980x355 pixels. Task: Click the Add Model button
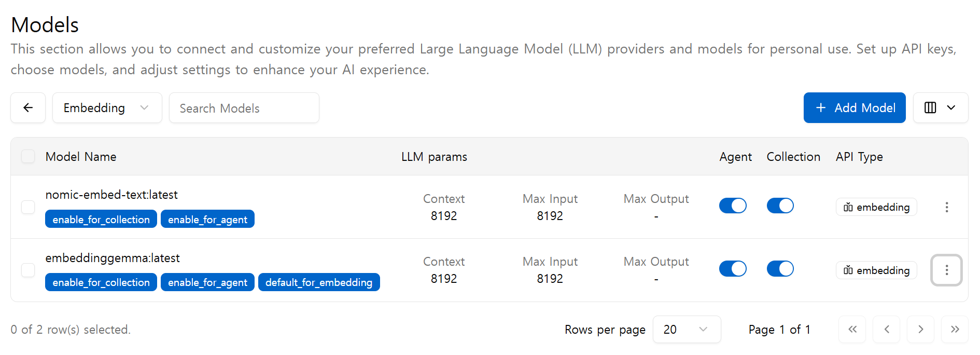pos(855,108)
